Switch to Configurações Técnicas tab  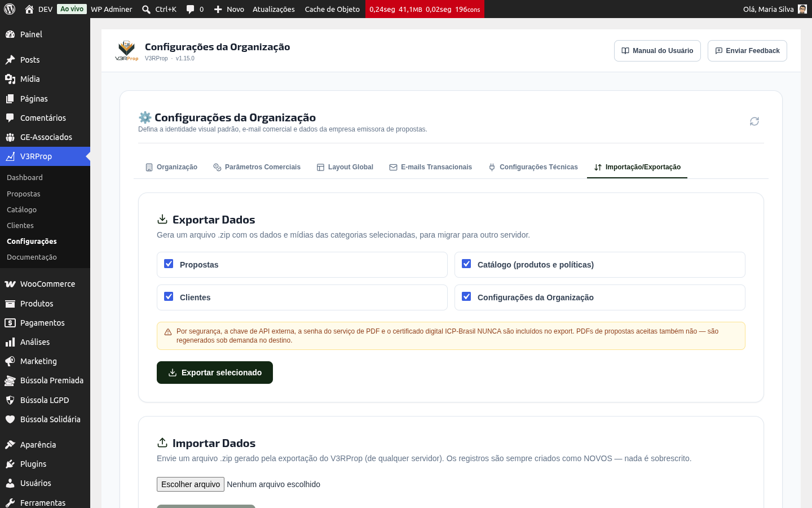pyautogui.click(x=533, y=167)
